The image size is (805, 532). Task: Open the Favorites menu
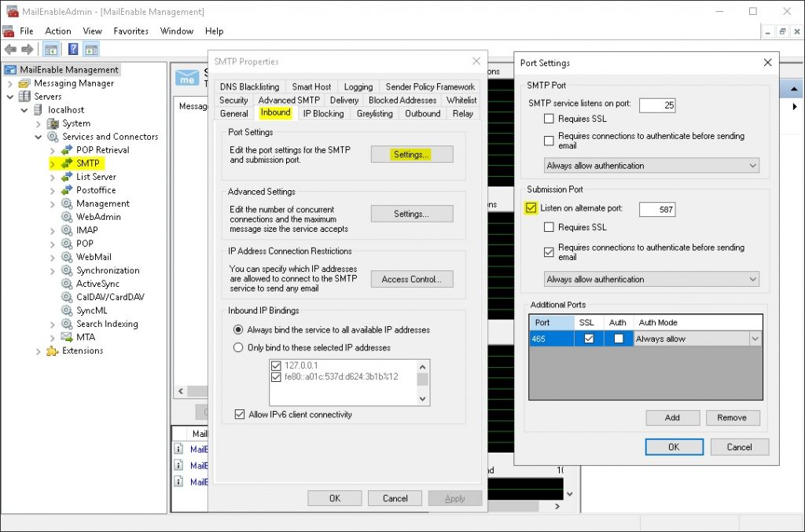[130, 31]
